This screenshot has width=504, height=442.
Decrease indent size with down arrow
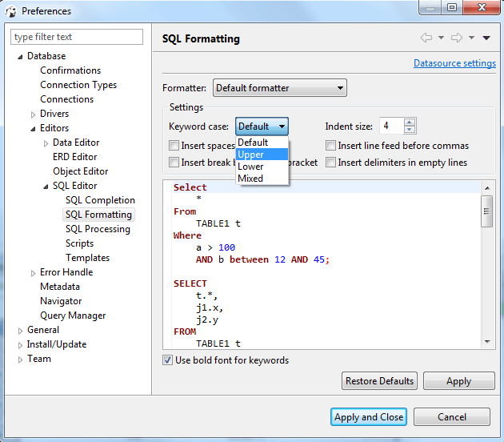click(410, 130)
